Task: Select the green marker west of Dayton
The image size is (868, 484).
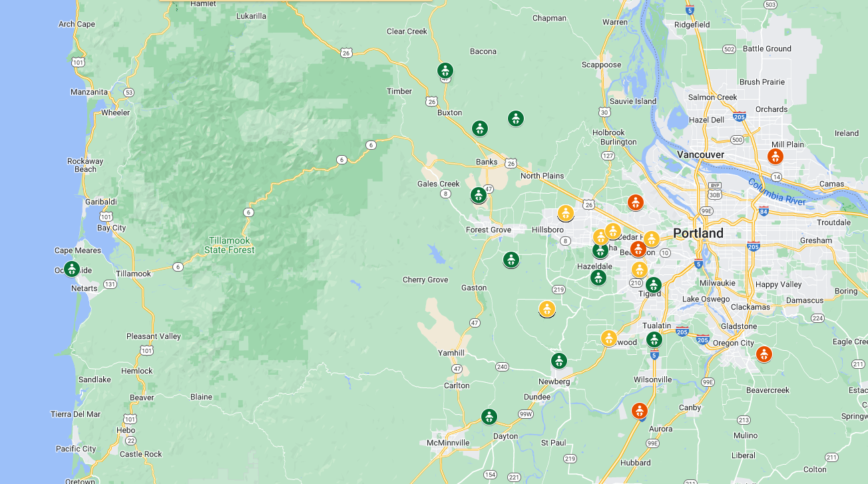Action: pyautogui.click(x=489, y=417)
